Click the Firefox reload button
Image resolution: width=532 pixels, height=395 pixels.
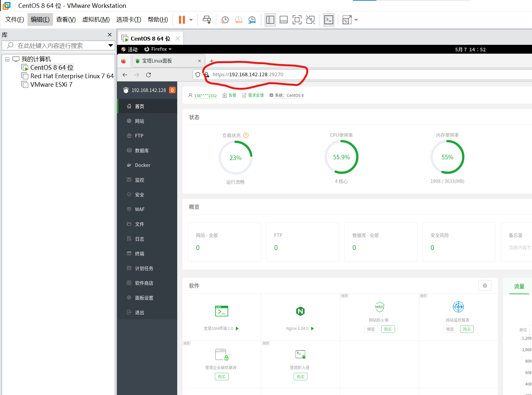pyautogui.click(x=148, y=75)
